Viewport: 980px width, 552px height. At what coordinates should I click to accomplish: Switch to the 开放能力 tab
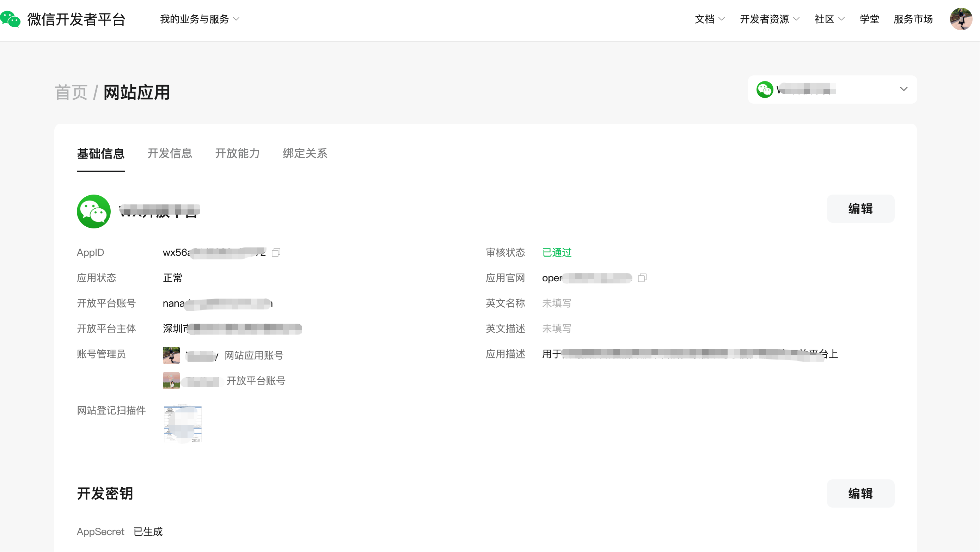[237, 154]
